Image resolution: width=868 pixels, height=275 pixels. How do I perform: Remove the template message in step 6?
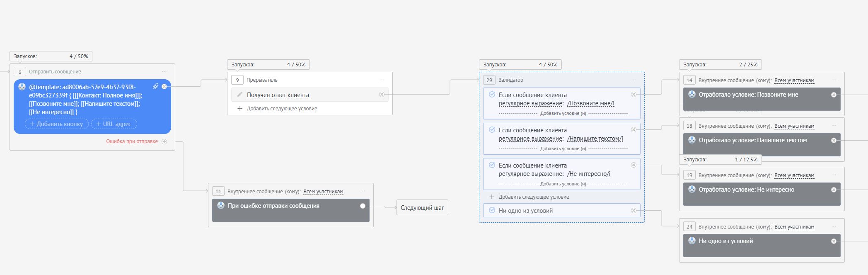tap(164, 87)
